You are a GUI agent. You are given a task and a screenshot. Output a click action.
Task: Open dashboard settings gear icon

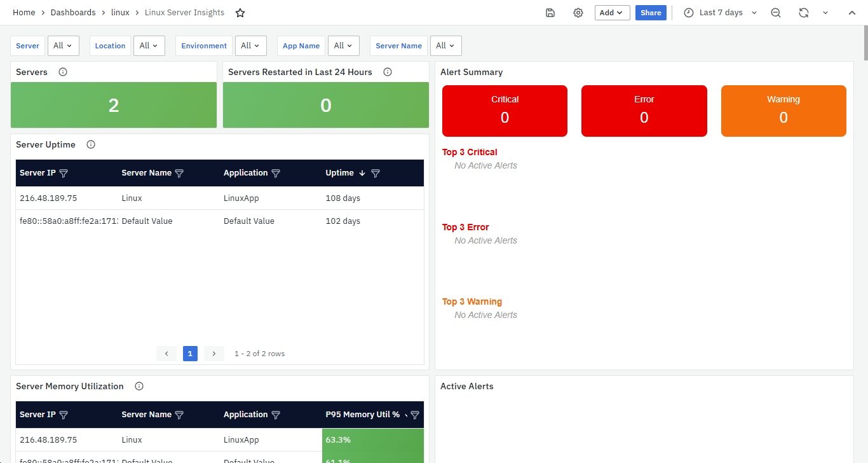578,13
